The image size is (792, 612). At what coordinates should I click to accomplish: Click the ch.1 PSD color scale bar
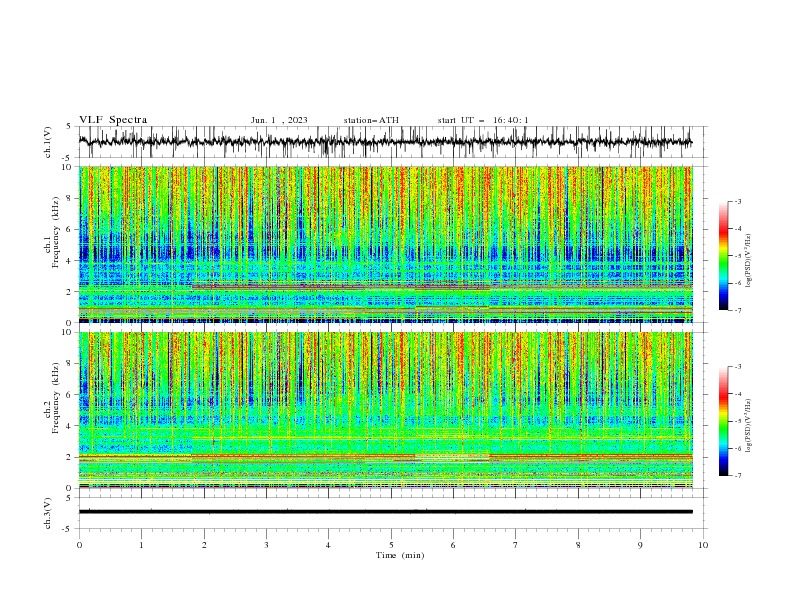(x=723, y=256)
